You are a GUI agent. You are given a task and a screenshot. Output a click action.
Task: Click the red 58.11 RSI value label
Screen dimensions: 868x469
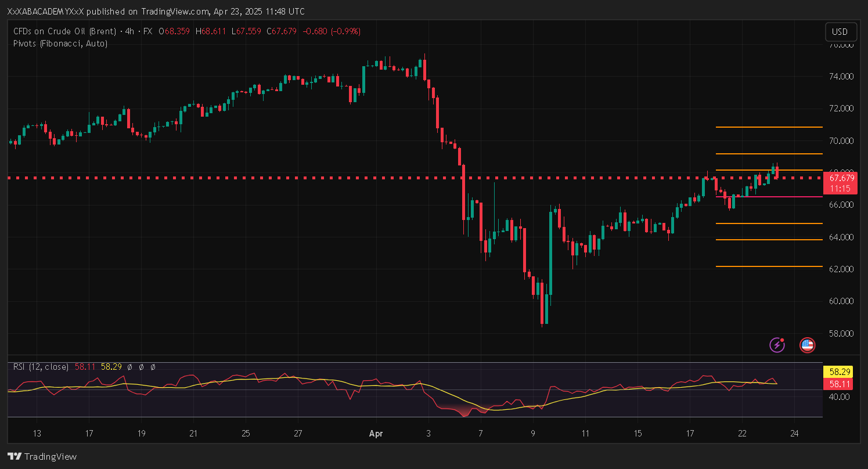(x=840, y=384)
